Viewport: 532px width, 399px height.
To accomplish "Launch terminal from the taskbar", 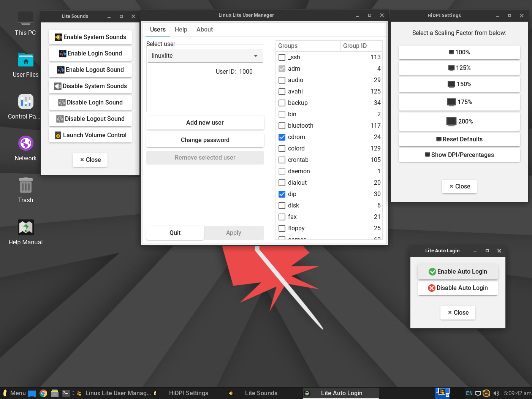I will tap(66, 393).
